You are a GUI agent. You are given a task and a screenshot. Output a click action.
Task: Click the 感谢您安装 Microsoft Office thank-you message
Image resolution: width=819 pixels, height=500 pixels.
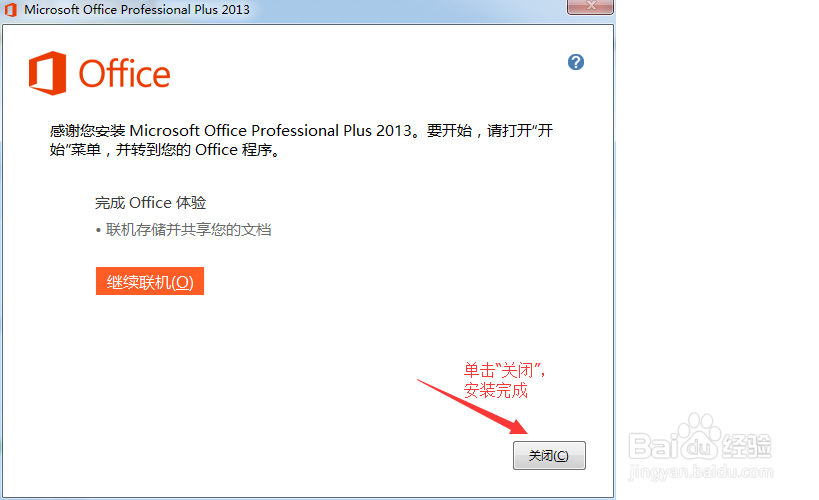coord(301,140)
